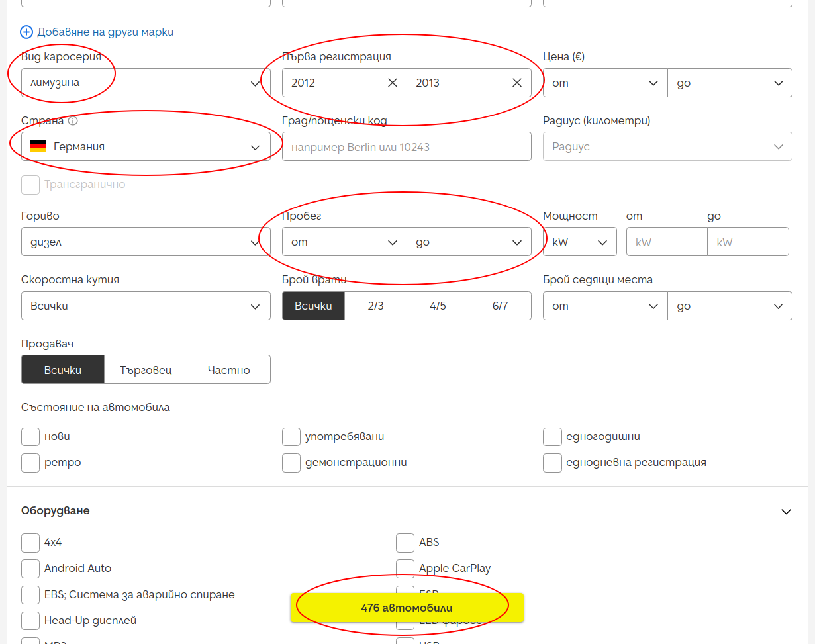Click the German flag in country selector
815x644 pixels.
pyautogui.click(x=38, y=146)
